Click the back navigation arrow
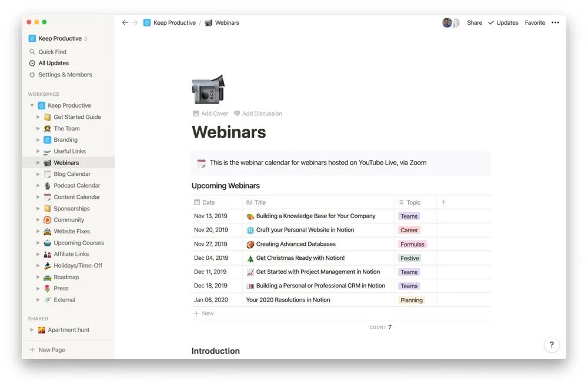Screen dimensions: 588x388 tap(125, 22)
